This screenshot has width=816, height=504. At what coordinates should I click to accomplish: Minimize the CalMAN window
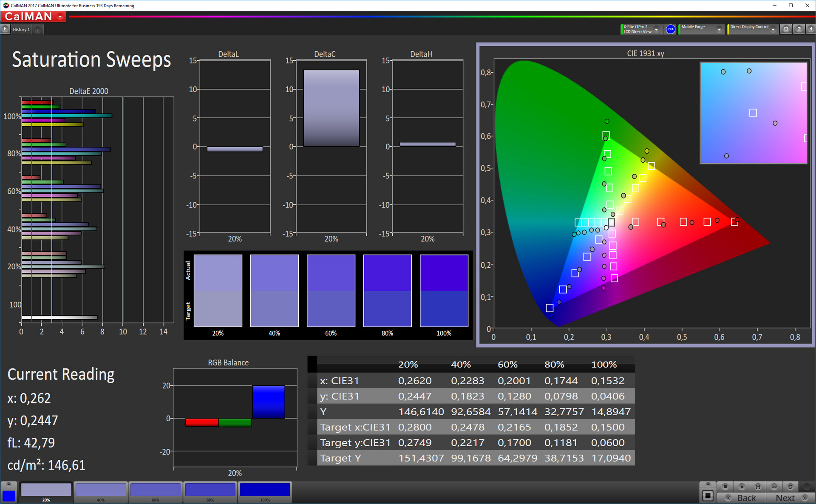[x=774, y=6]
